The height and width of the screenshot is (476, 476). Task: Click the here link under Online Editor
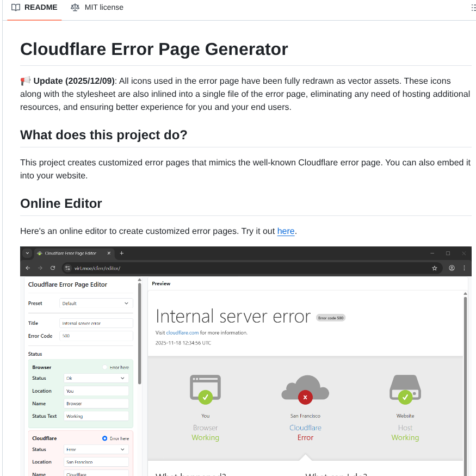[286, 231]
